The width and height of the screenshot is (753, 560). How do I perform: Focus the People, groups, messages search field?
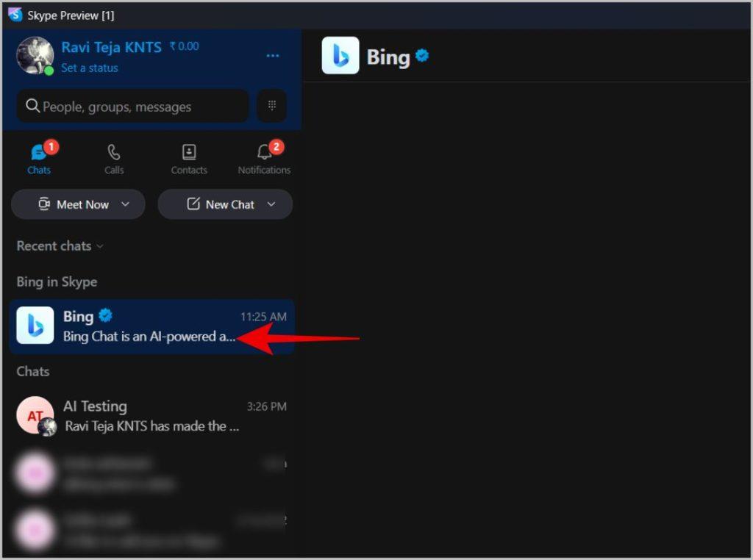pos(133,106)
